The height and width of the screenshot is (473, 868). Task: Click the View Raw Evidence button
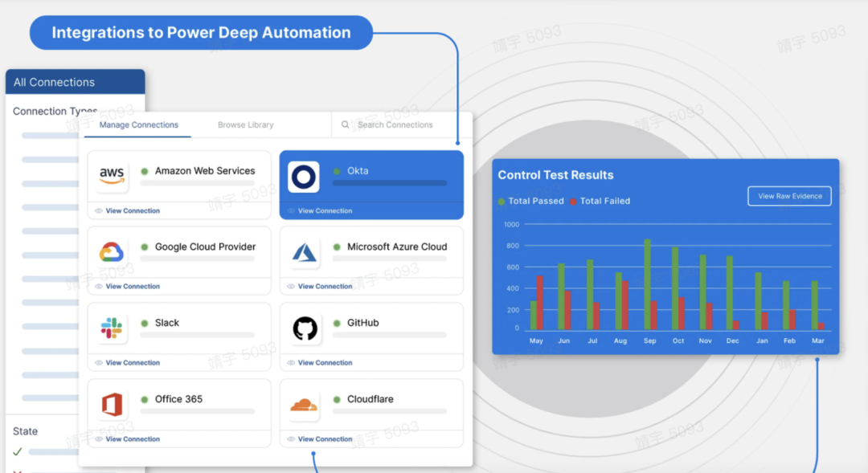(789, 196)
